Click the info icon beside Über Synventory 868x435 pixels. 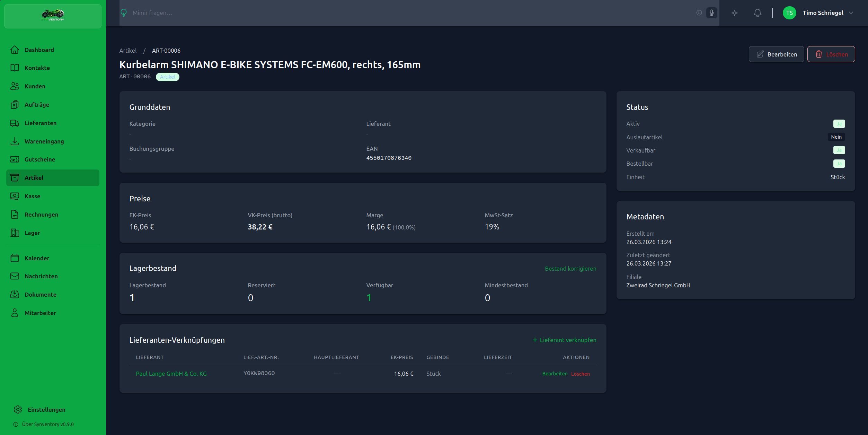click(16, 424)
